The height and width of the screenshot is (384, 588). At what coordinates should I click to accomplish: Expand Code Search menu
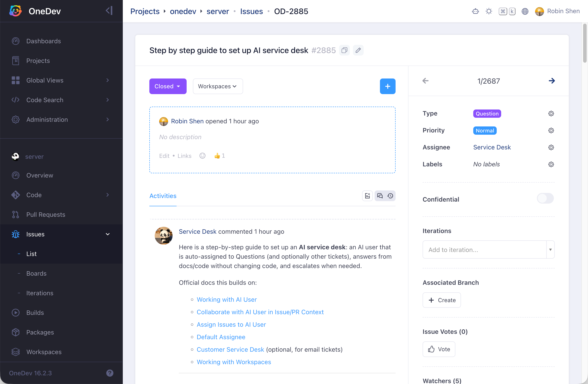[61, 100]
